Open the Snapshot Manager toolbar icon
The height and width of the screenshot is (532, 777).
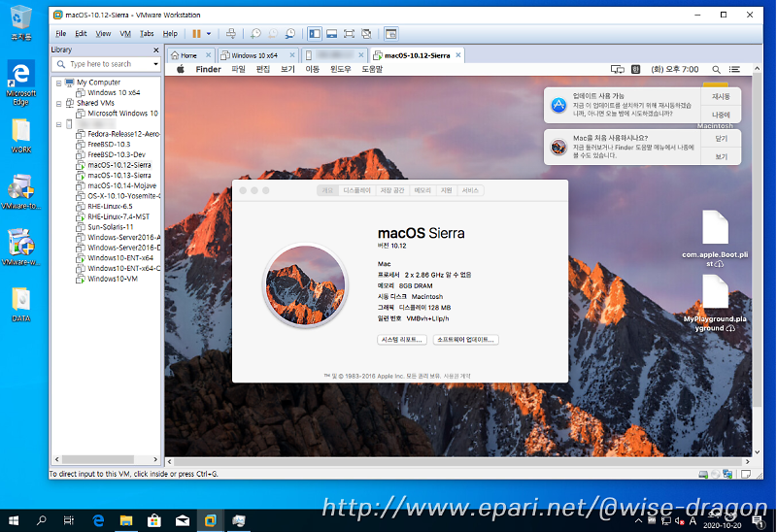290,34
